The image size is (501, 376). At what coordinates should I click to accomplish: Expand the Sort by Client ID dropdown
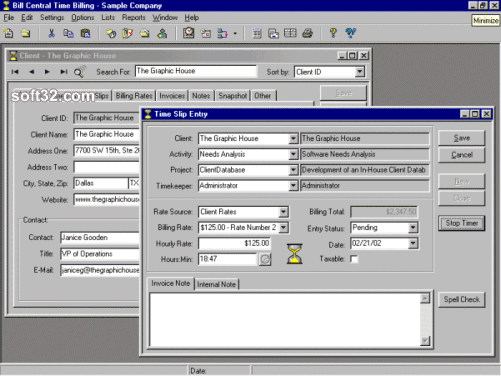tap(359, 72)
